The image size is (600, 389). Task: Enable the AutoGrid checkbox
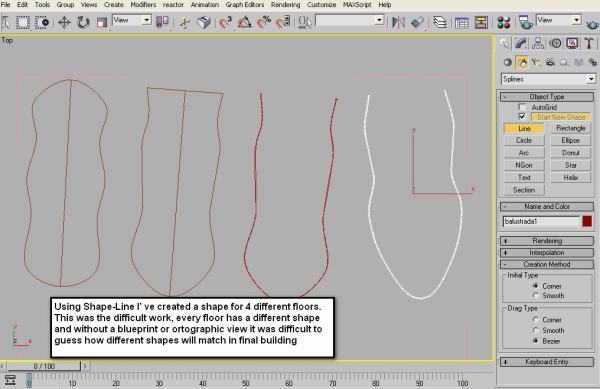522,107
